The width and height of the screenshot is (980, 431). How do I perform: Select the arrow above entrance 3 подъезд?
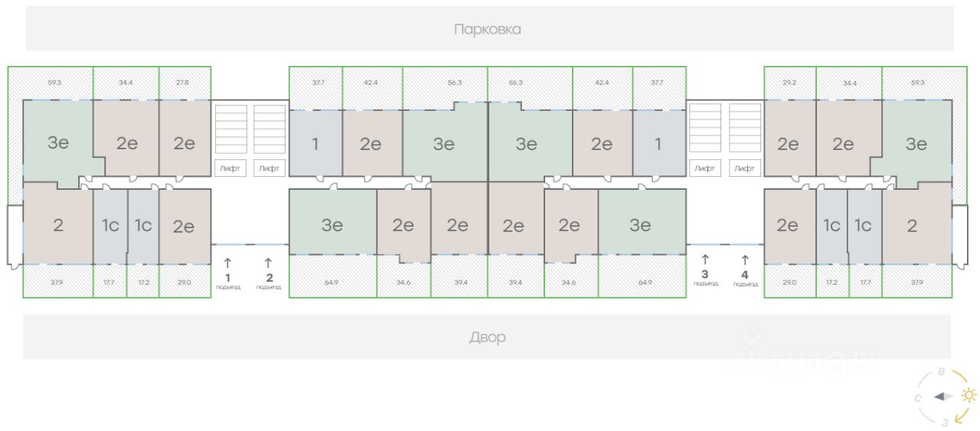coord(705,259)
